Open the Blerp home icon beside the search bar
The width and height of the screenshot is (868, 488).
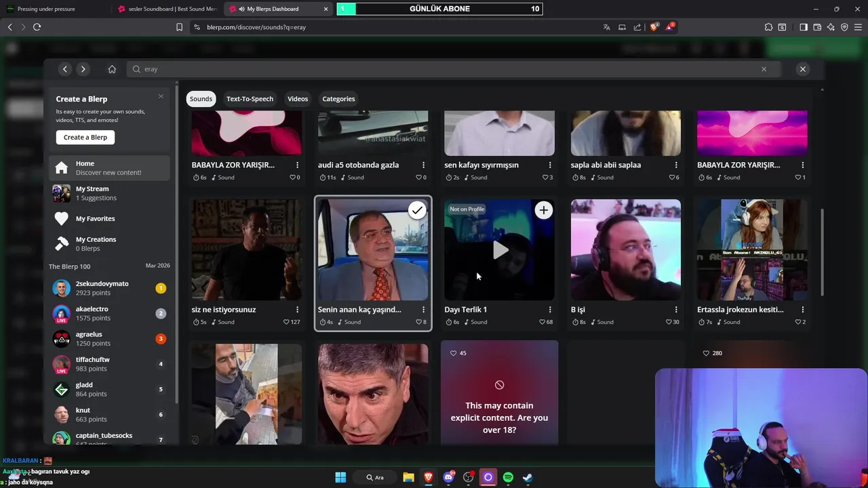coord(112,69)
